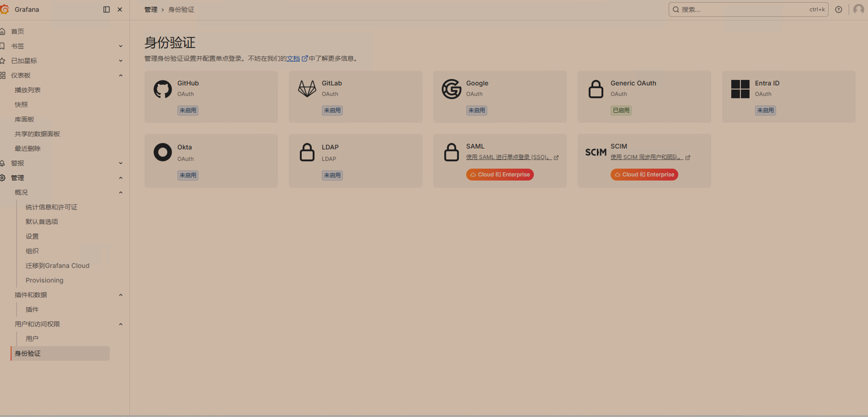Click the 管理 breadcrumb link
The image size is (868, 417).
(151, 9)
